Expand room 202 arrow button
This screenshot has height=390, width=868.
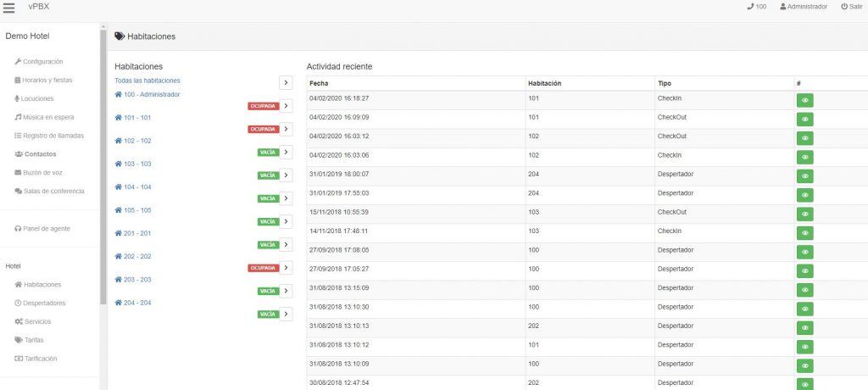[286, 268]
